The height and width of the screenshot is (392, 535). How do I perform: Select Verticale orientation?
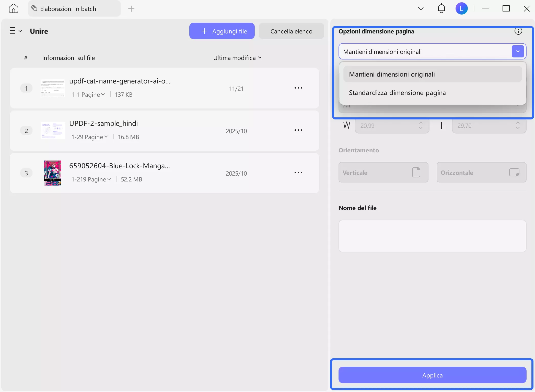click(383, 172)
